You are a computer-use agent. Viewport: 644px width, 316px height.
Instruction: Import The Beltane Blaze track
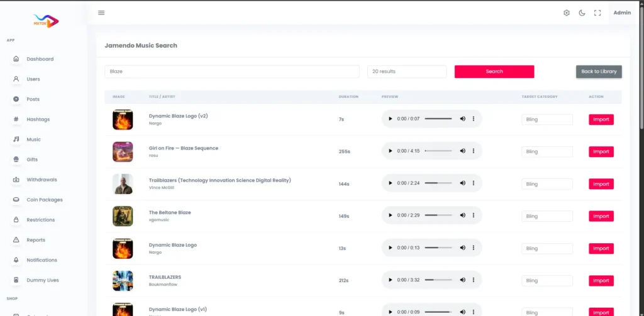point(601,216)
